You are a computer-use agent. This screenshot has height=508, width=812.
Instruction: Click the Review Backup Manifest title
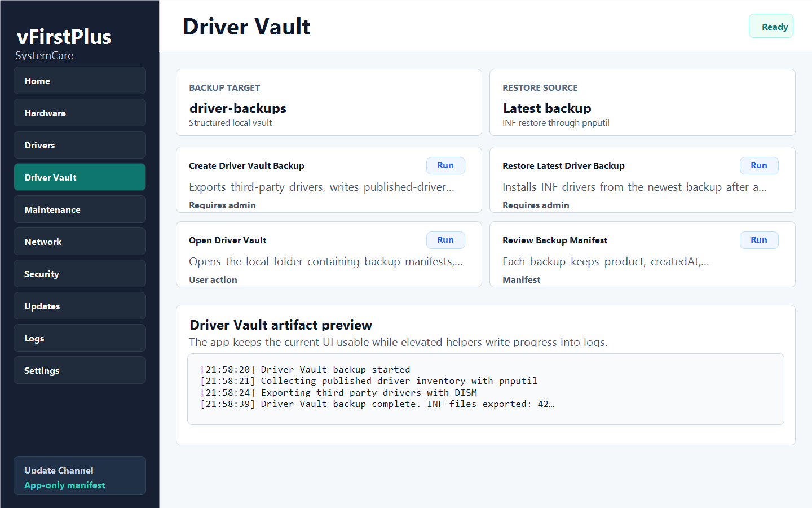pos(555,240)
